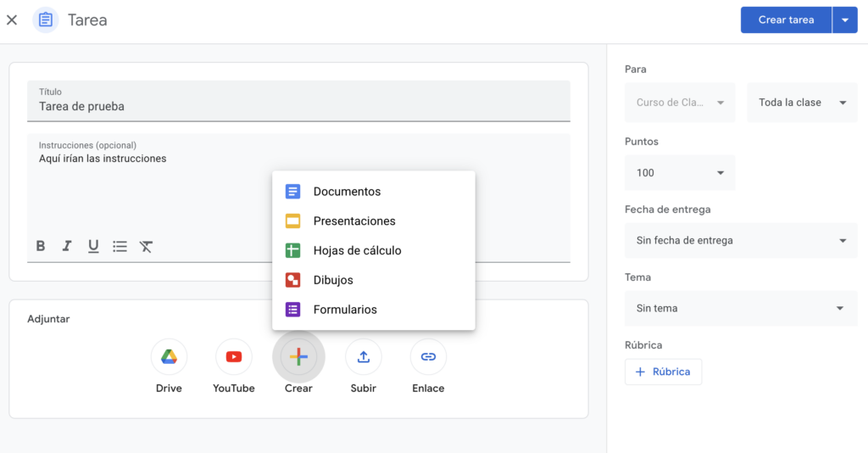Screen dimensions: 868x453
Task: Click the Tarea clipboard icon in header
Action: click(46, 20)
